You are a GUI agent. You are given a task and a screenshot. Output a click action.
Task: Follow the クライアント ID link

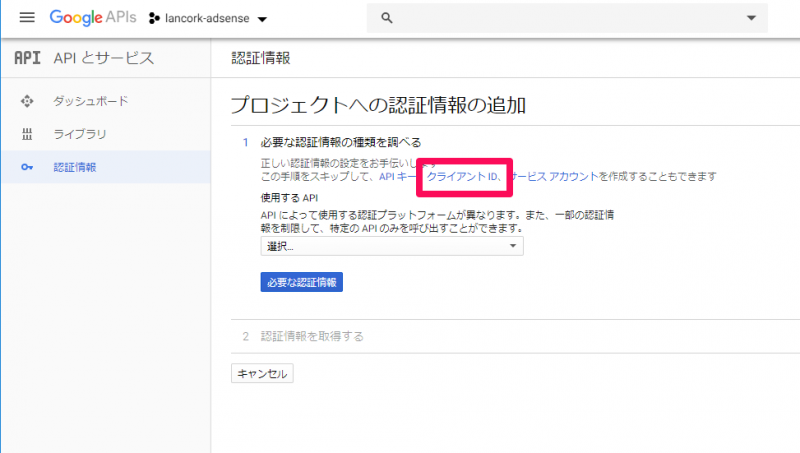(x=463, y=176)
